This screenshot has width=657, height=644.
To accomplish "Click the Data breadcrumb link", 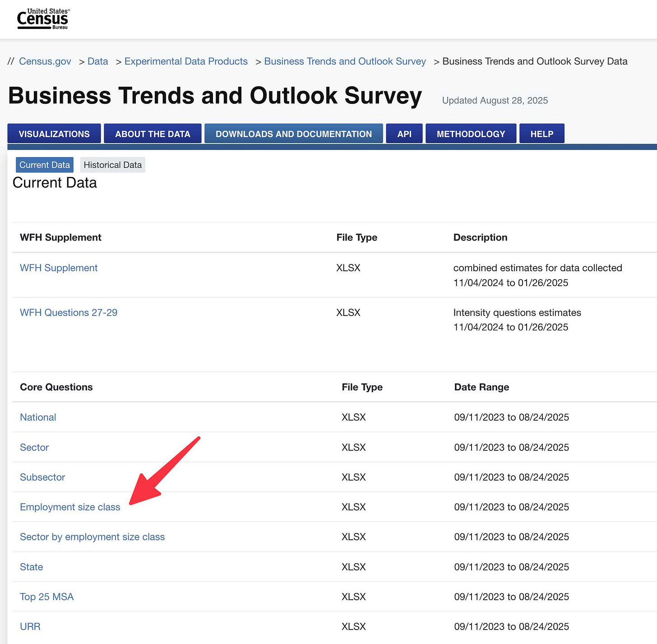I will (x=97, y=61).
